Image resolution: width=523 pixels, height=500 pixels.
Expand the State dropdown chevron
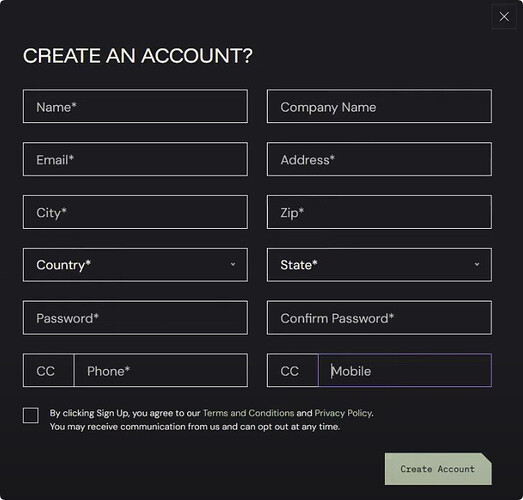point(477,265)
